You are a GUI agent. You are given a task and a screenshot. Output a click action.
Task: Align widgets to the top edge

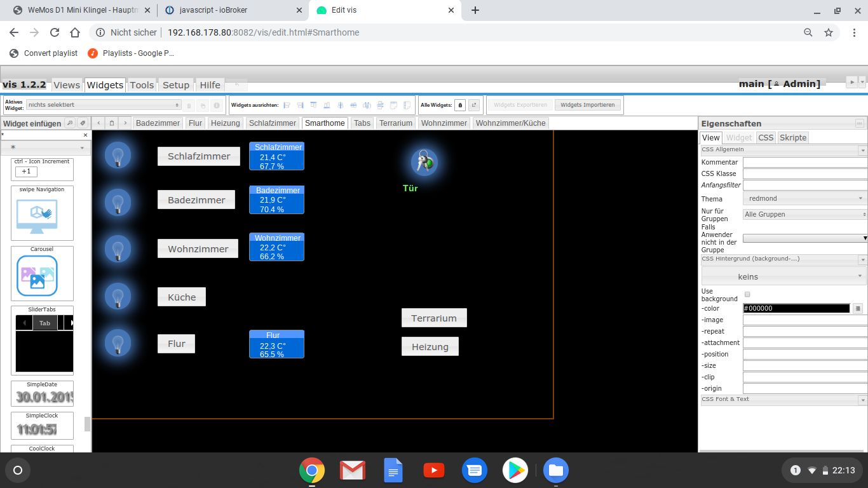313,104
